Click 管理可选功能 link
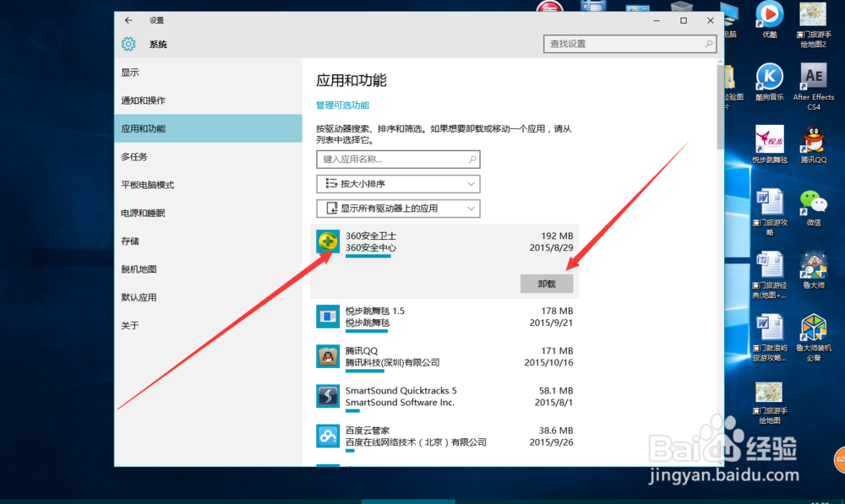Image resolution: width=845 pixels, height=504 pixels. click(343, 105)
